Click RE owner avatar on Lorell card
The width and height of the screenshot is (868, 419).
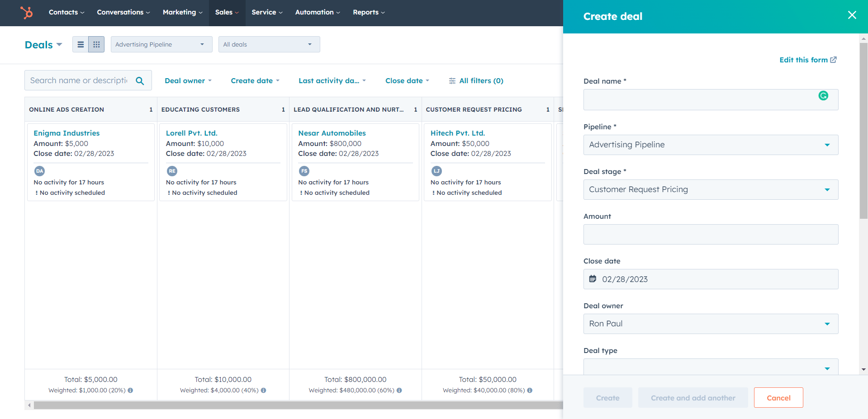point(172,171)
